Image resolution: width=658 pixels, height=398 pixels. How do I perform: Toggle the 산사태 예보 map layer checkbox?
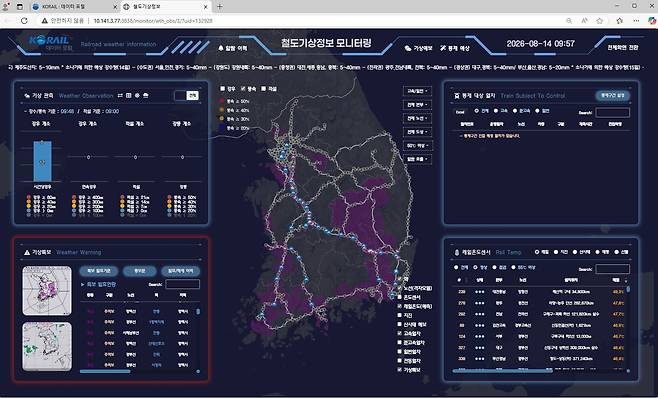(x=400, y=325)
